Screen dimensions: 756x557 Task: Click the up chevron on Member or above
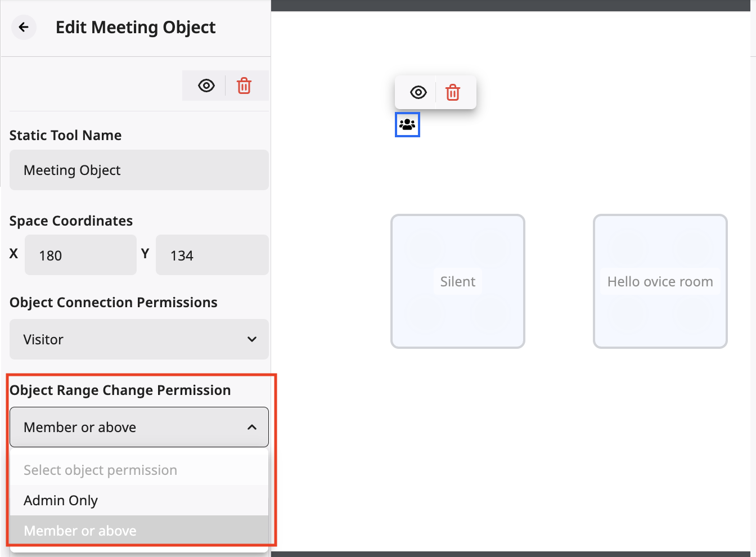click(x=252, y=427)
